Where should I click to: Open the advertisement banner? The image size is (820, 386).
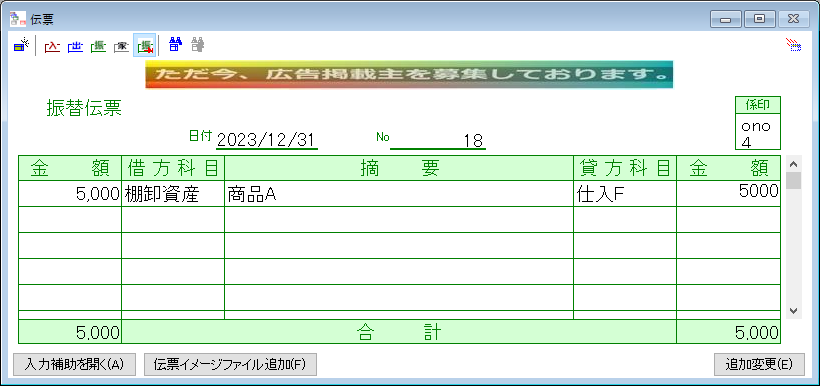(x=409, y=74)
